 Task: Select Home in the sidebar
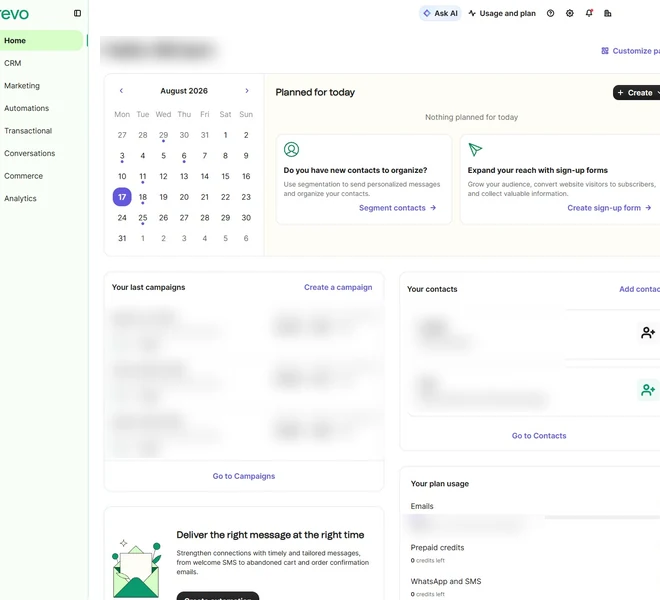coord(41,41)
